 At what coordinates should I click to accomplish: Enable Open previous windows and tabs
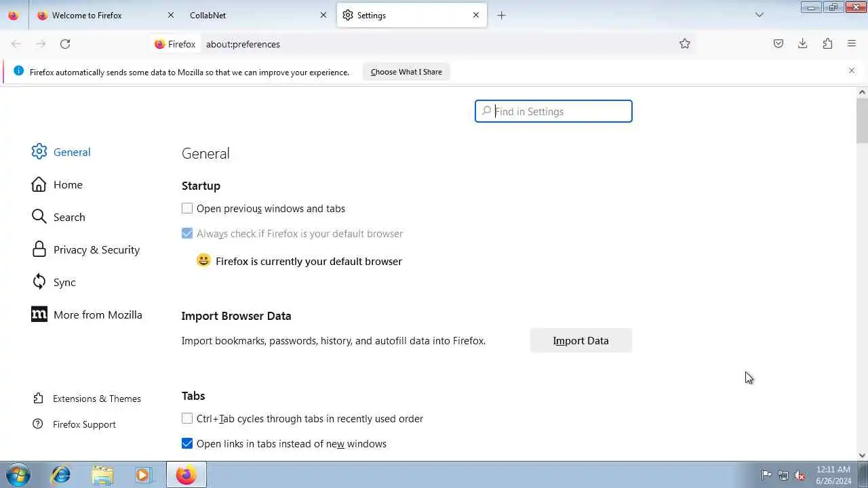(x=187, y=209)
